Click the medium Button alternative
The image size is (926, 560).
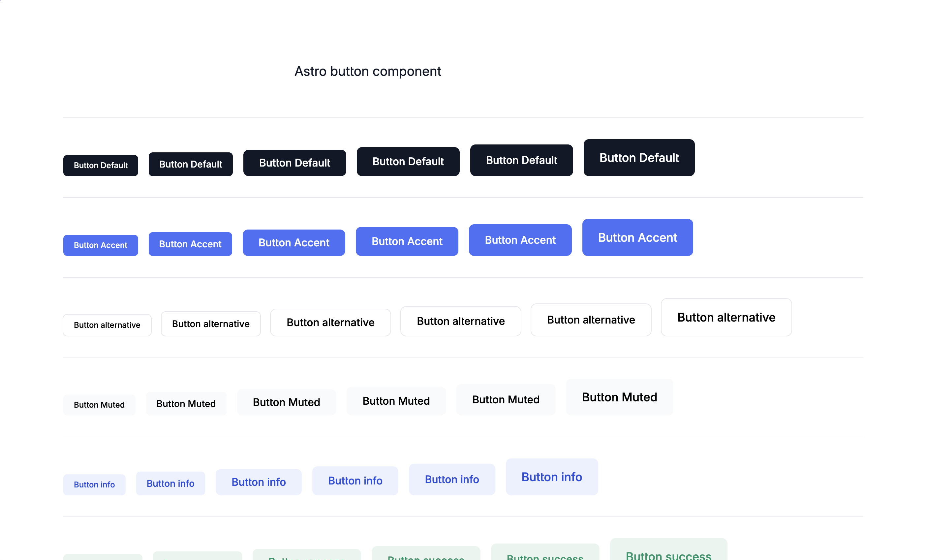coord(330,323)
